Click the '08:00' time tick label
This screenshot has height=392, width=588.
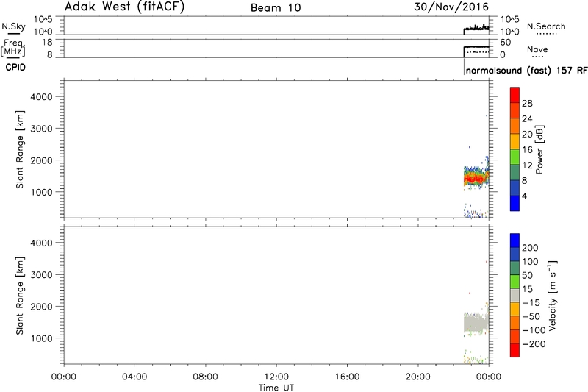point(206,377)
